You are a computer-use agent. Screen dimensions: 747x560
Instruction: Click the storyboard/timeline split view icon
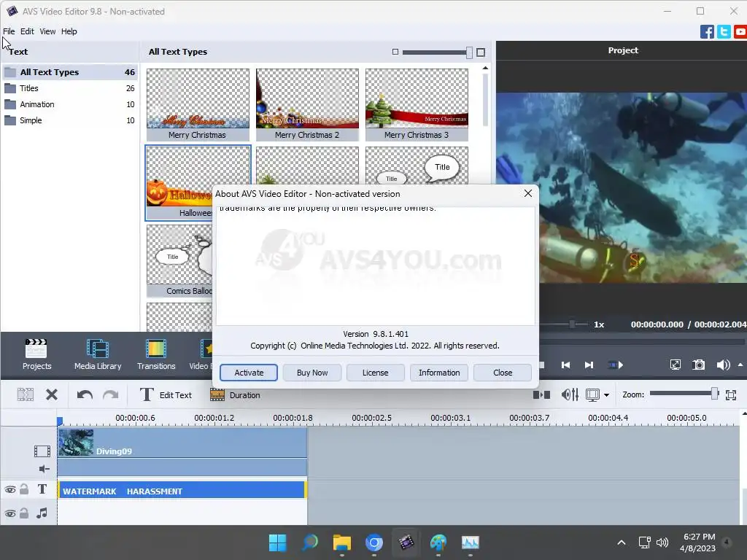[x=541, y=394]
